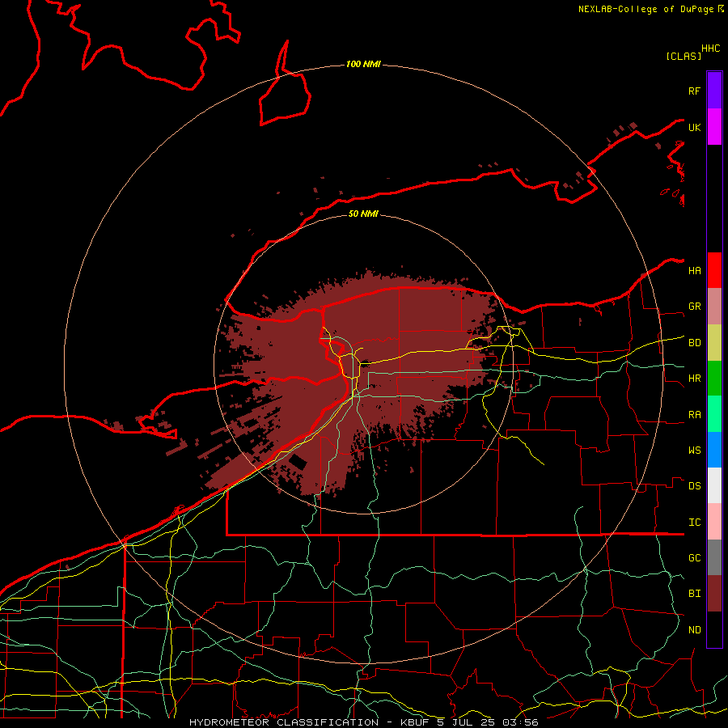Click the RA legend label

pos(694,415)
